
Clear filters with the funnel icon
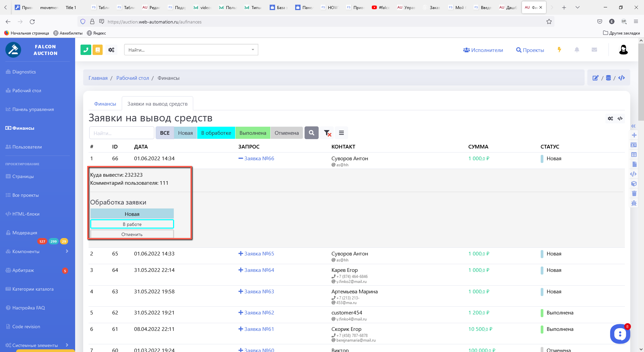327,133
